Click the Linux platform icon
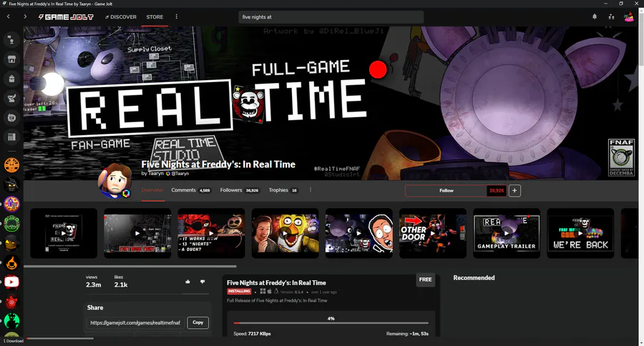This screenshot has height=346, width=644. 276,292
